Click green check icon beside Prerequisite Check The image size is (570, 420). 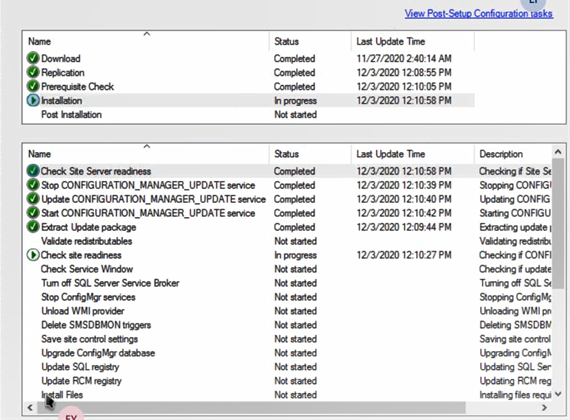pyautogui.click(x=33, y=86)
